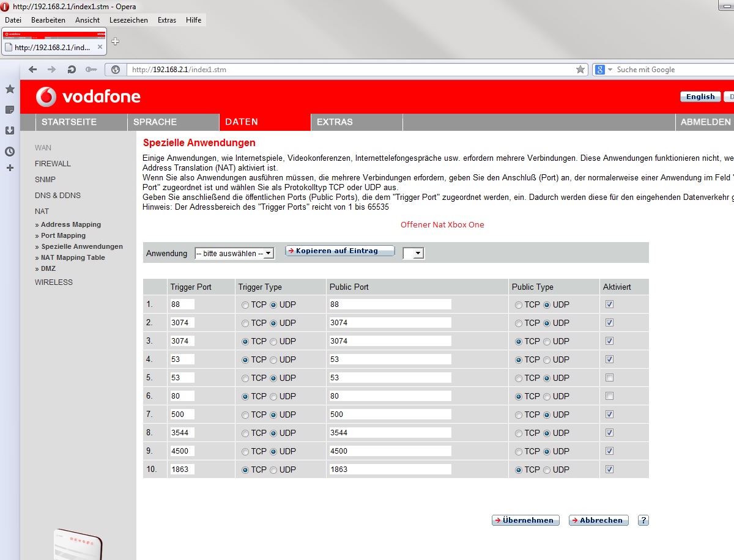Open the Notes panel in Opera sidebar
The image size is (734, 560).
pos(10,110)
